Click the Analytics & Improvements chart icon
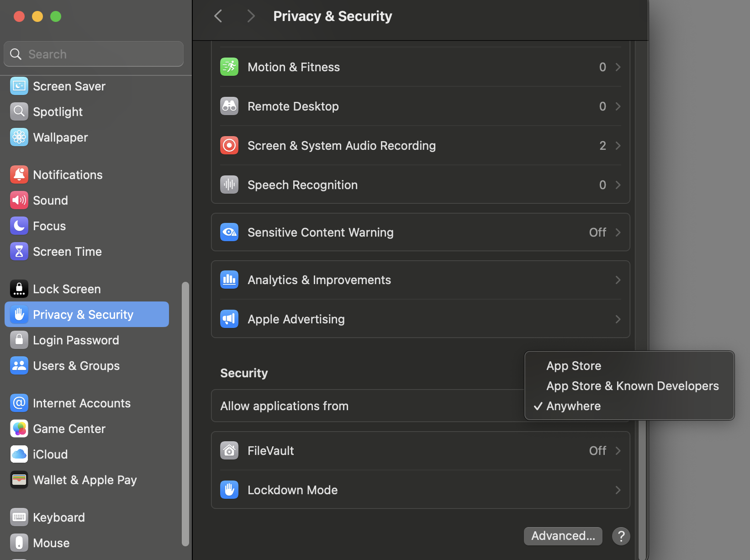Image resolution: width=750 pixels, height=560 pixels. tap(229, 280)
